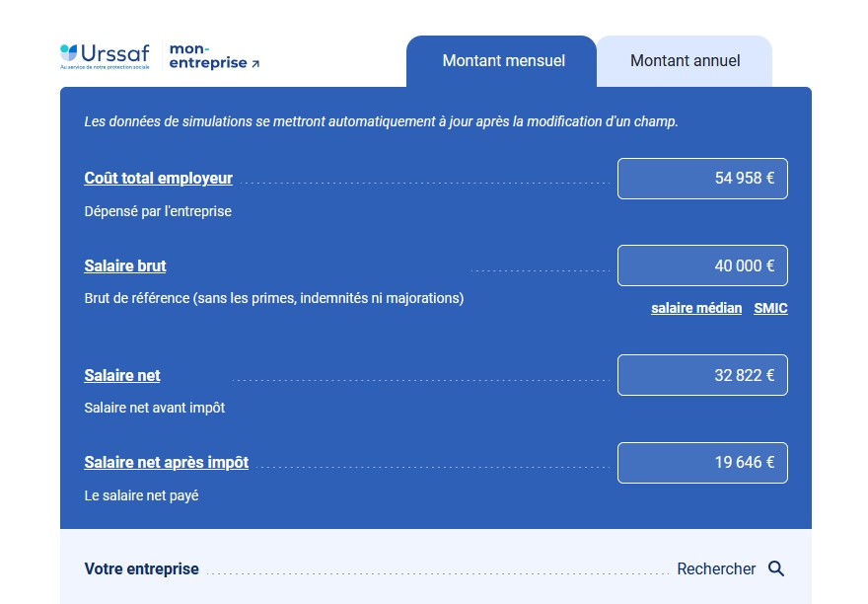Click the Salaire brut label link
Image resolution: width=868 pixels, height=604 pixels.
[125, 266]
